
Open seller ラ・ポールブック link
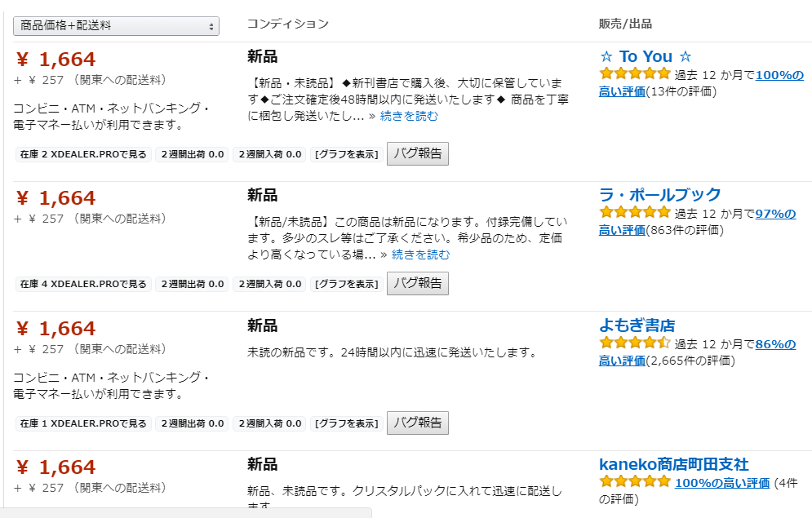click(659, 194)
